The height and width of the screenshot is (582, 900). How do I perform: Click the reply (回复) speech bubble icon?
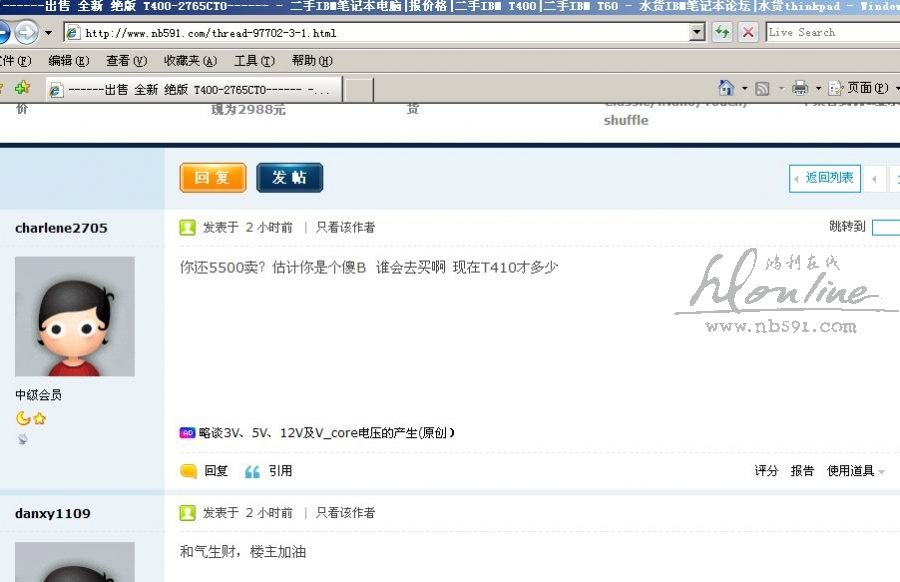pos(189,471)
